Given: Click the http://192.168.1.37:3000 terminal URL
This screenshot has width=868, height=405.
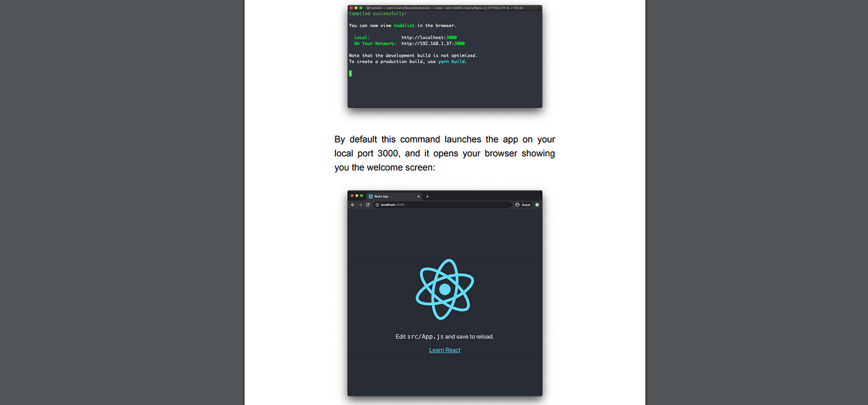Looking at the screenshot, I should 433,43.
